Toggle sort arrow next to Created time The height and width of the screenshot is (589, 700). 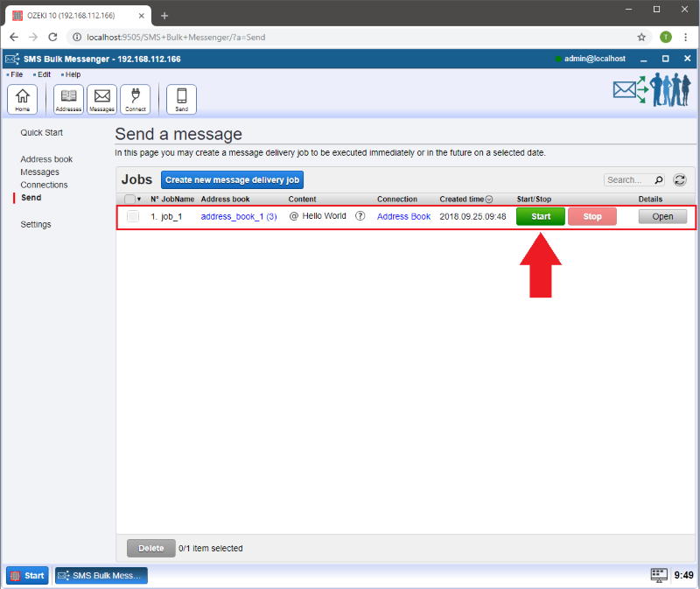coord(489,200)
